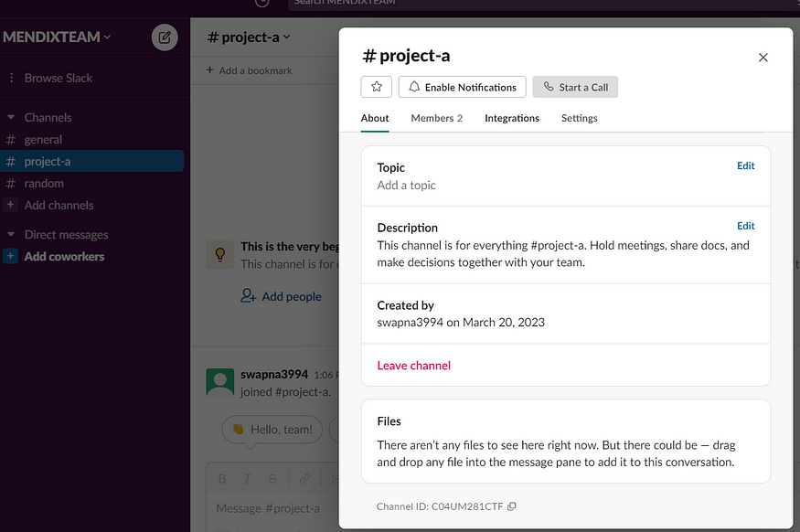Click the Channel ID: C04UM281CTF text
The width and height of the screenshot is (800, 532).
click(439, 506)
